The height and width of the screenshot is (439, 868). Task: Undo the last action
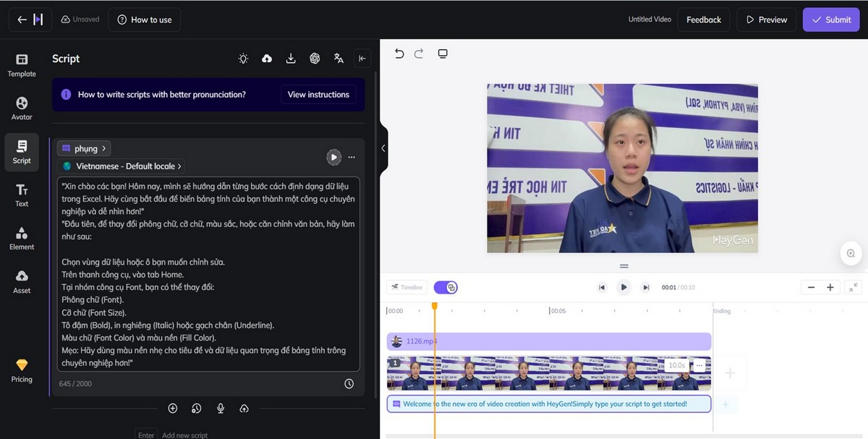click(399, 54)
